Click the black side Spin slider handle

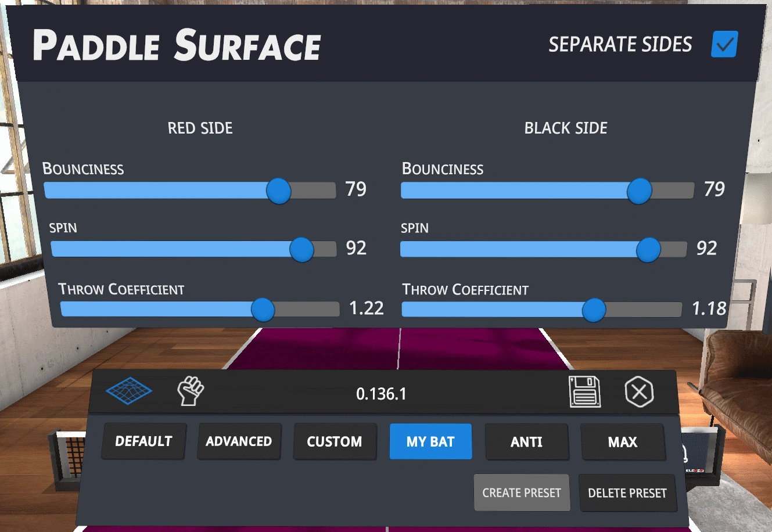[648, 250]
